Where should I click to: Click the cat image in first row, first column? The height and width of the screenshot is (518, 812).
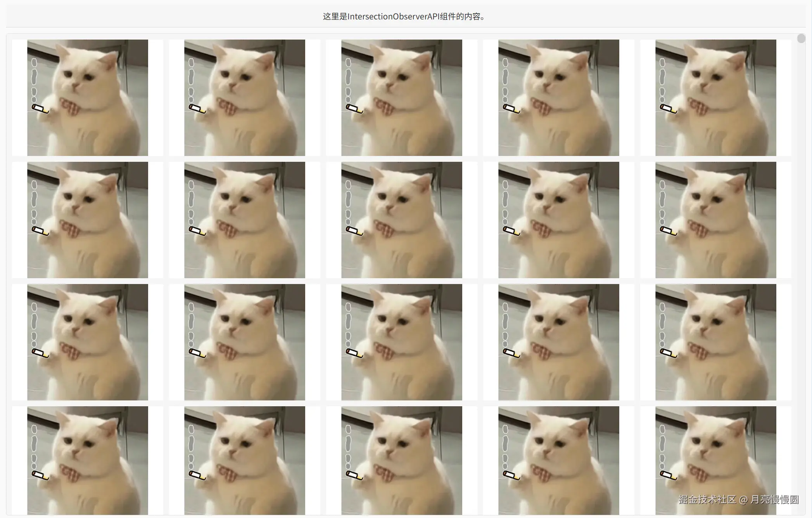point(88,97)
